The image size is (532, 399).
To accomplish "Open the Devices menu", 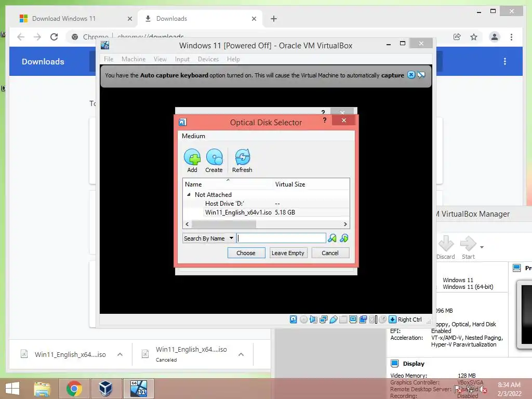I will coord(208,59).
